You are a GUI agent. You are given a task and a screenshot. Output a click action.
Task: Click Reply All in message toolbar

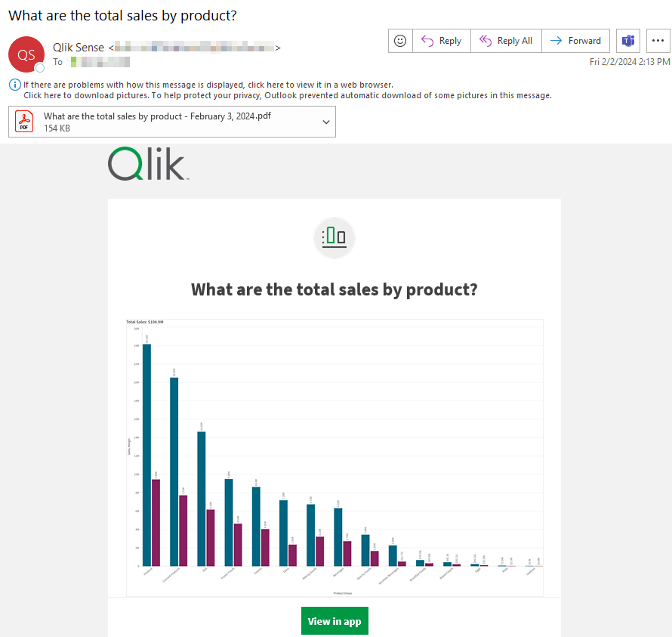506,41
